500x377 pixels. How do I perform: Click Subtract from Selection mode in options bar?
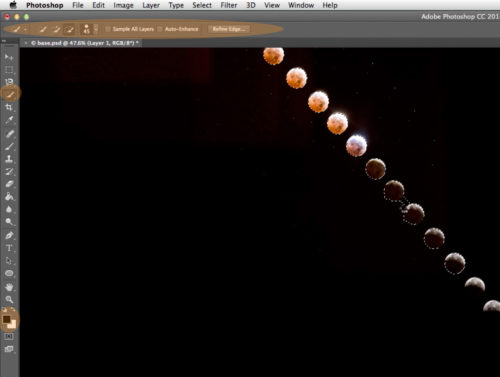pyautogui.click(x=69, y=29)
